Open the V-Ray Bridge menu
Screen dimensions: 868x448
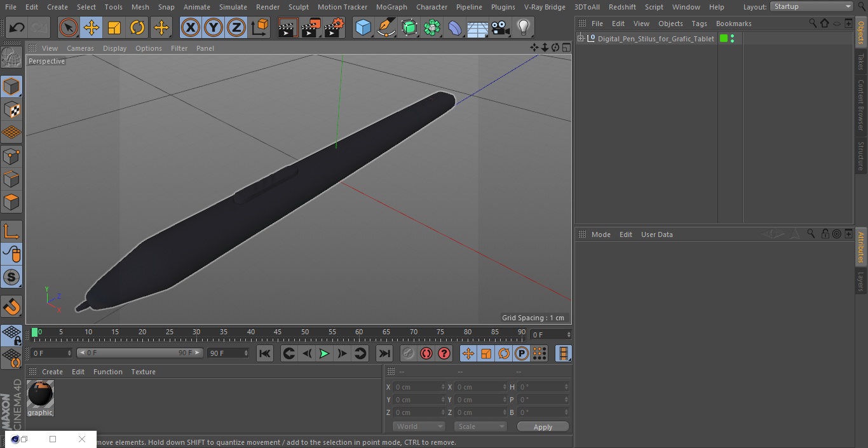coord(545,7)
